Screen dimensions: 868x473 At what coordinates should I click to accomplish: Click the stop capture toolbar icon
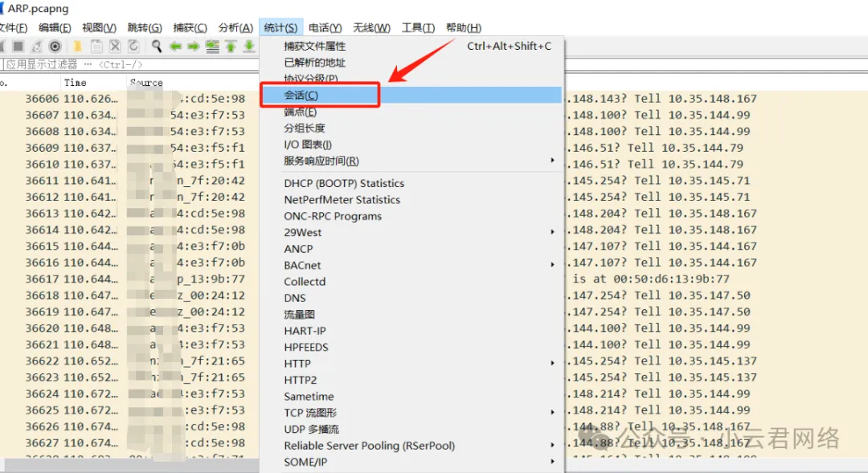pos(18,47)
